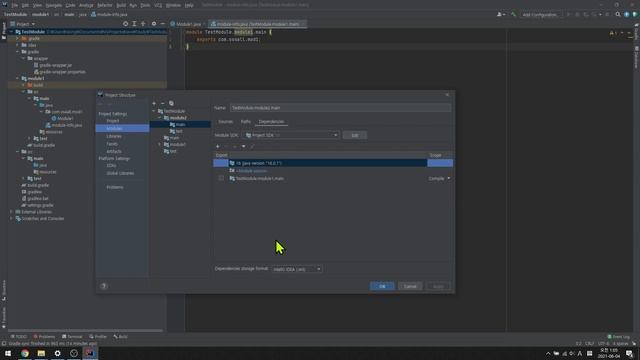This screenshot has height=360, width=640.
Task: Click the IntelliJ IDEA taskbar icon
Action: tap(90, 353)
